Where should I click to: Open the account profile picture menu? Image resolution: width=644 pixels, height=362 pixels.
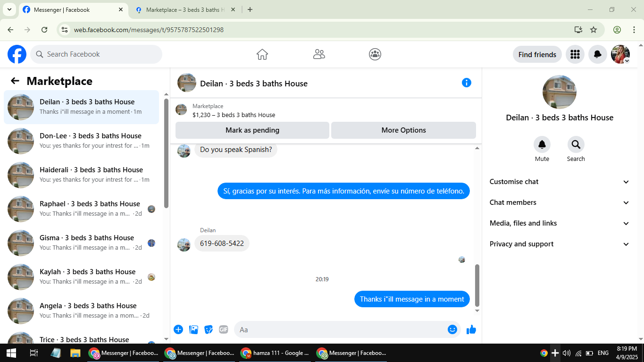coord(620,54)
